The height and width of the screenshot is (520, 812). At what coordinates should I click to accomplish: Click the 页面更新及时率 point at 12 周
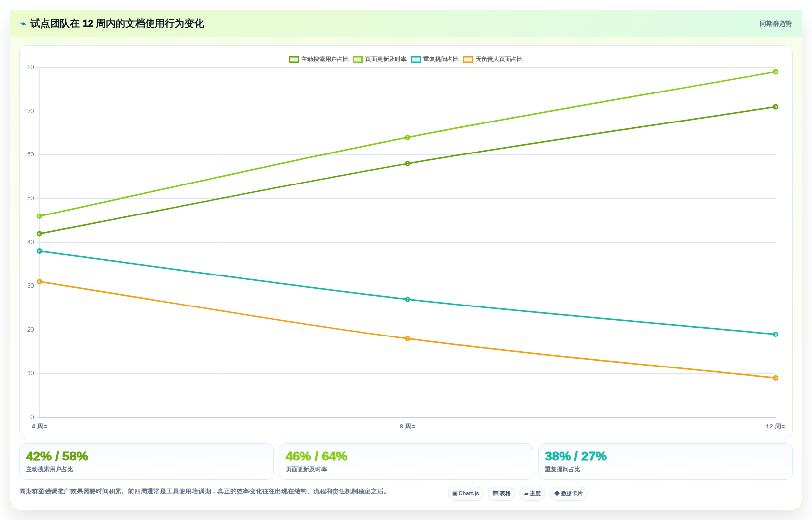click(776, 72)
